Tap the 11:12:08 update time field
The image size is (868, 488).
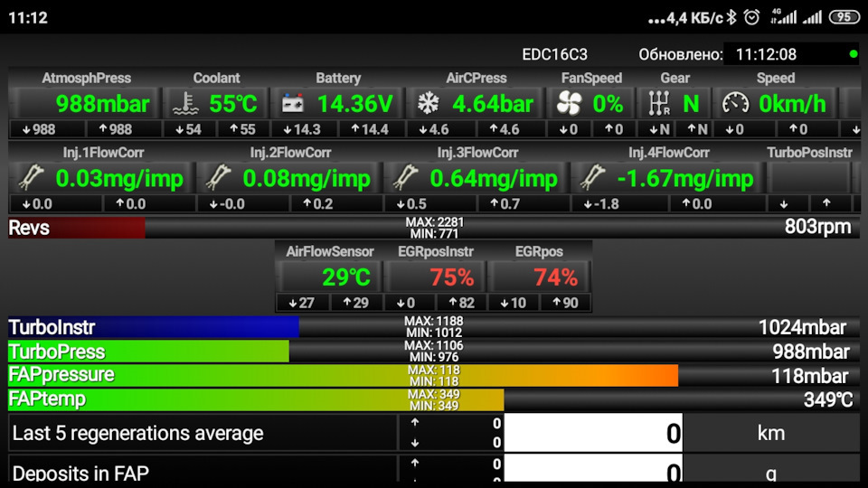[792, 54]
